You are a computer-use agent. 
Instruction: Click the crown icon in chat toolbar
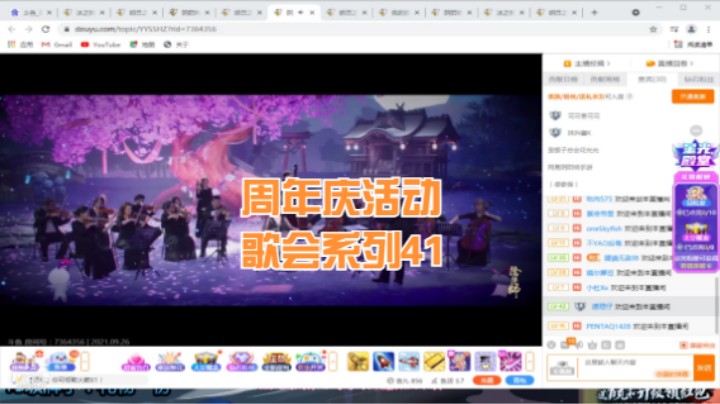coord(592,345)
